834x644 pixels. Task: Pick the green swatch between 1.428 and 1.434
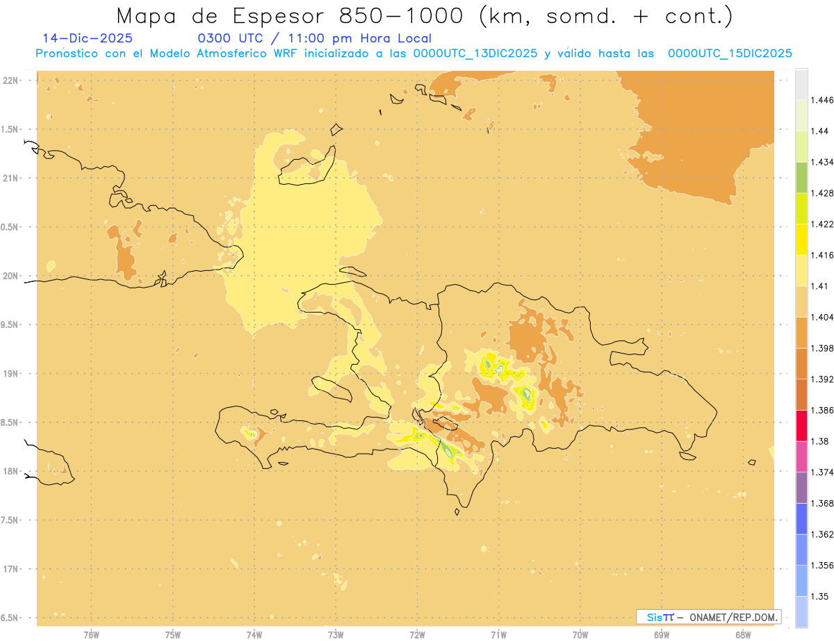[x=801, y=177]
